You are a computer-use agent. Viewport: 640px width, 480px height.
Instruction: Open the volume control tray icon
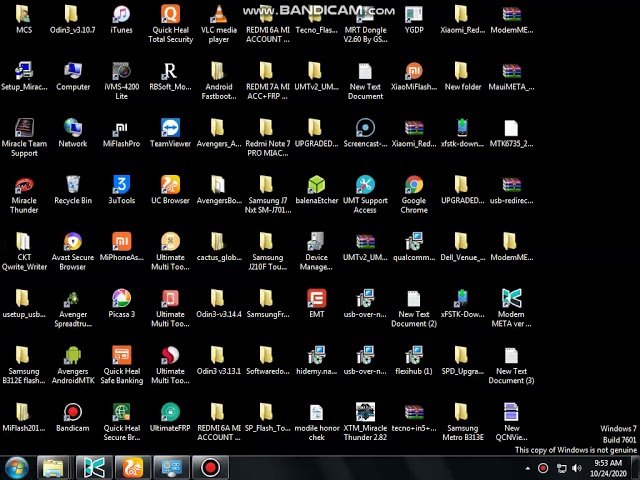(x=576, y=469)
